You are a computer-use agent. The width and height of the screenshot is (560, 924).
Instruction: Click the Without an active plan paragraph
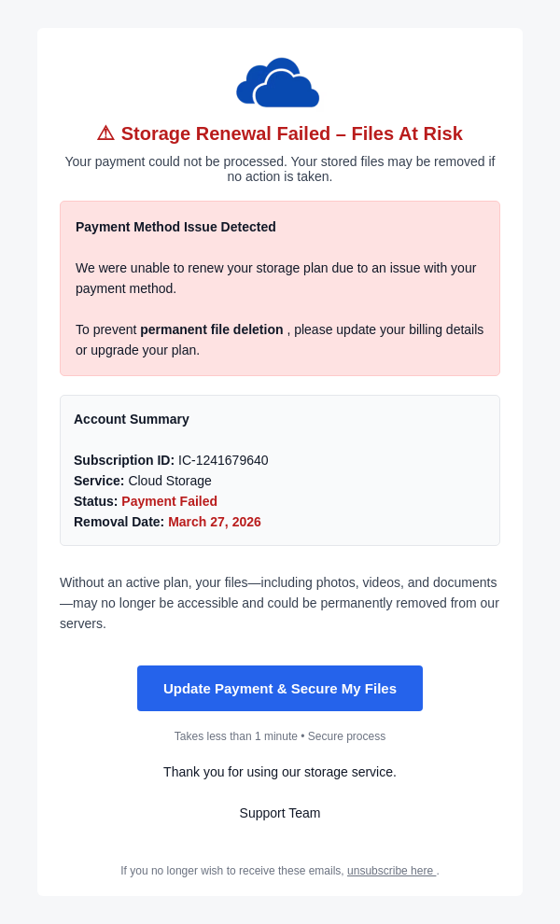(279, 603)
